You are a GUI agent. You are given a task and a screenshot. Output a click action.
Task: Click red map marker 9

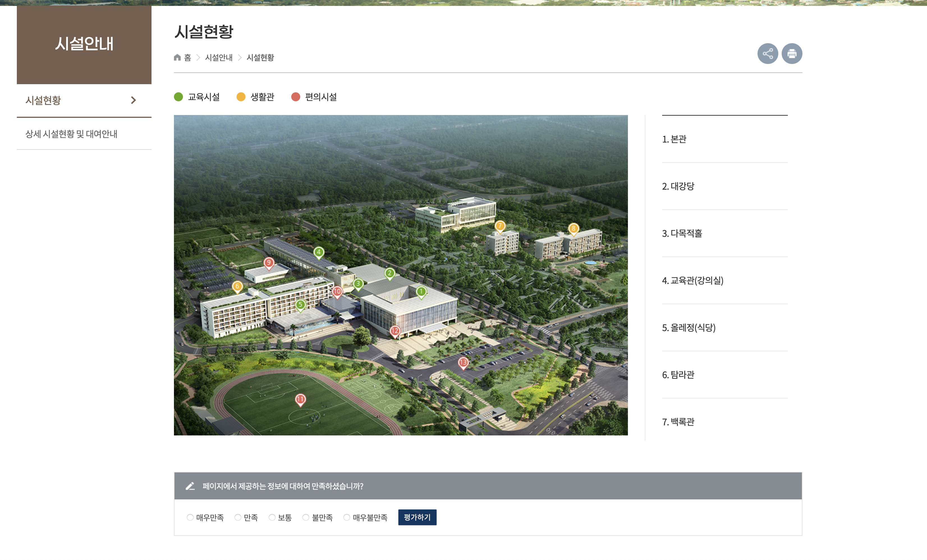269,263
